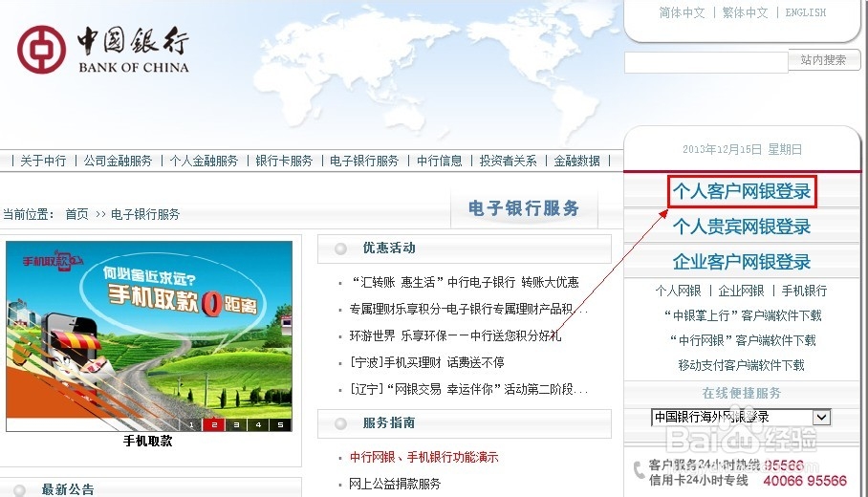
Task: Show banner slide 2
Action: (x=214, y=425)
